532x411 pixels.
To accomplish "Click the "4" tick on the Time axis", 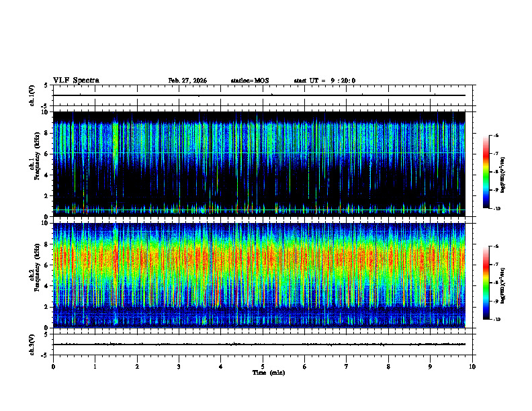I will 221,367.
